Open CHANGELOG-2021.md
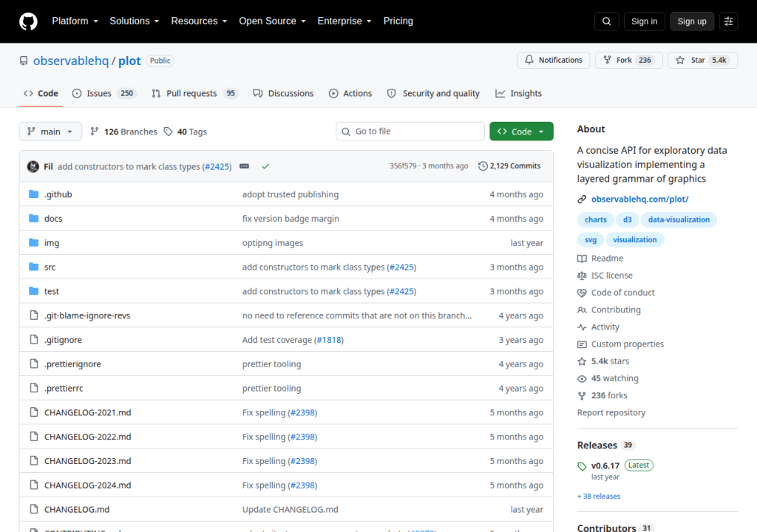Image resolution: width=757 pixels, height=532 pixels. (x=88, y=412)
